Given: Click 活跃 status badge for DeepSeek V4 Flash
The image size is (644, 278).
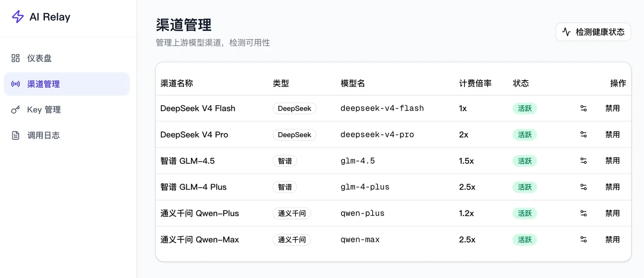Looking at the screenshot, I should [525, 108].
